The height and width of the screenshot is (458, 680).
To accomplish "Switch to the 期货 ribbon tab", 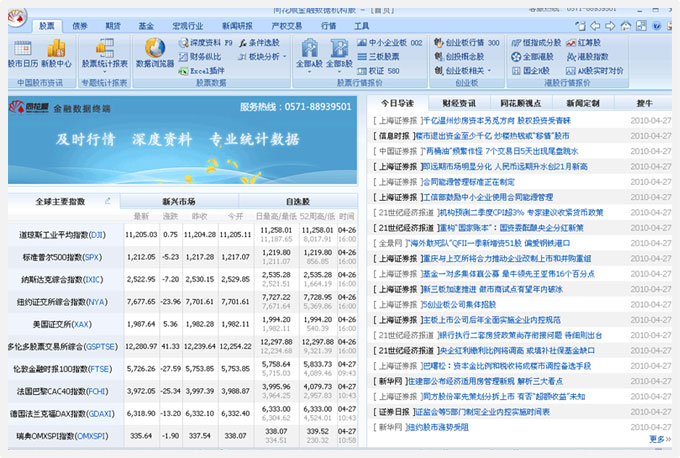I will tap(113, 26).
